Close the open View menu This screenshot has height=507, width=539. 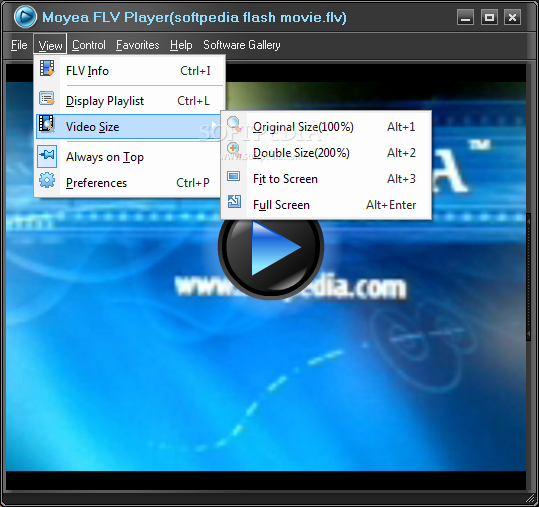pos(50,45)
